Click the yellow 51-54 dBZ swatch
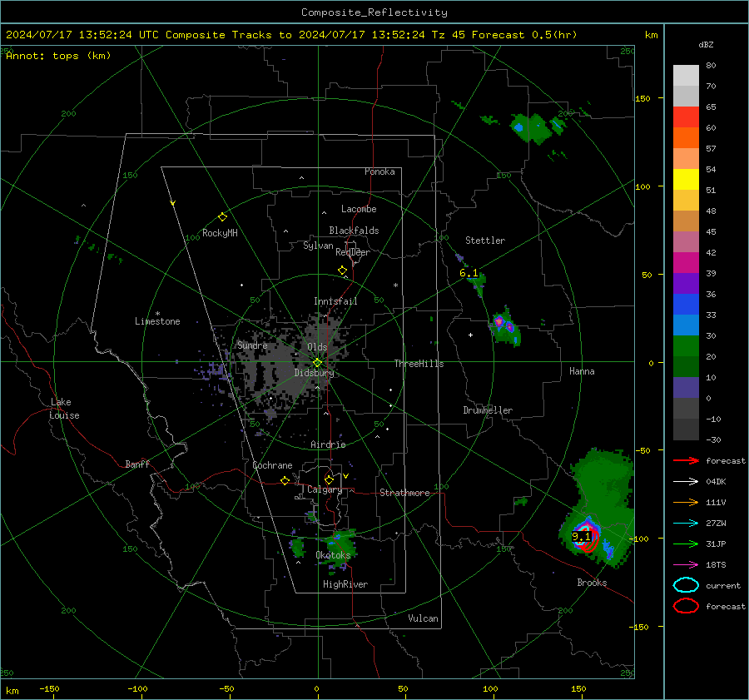749x700 pixels. (x=686, y=180)
